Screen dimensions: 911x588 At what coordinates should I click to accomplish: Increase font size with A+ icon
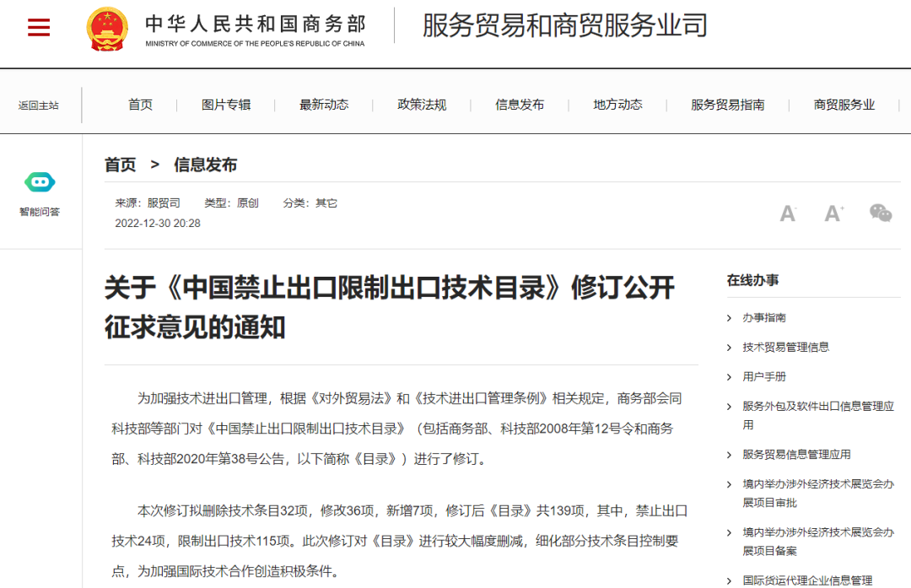[x=833, y=213]
